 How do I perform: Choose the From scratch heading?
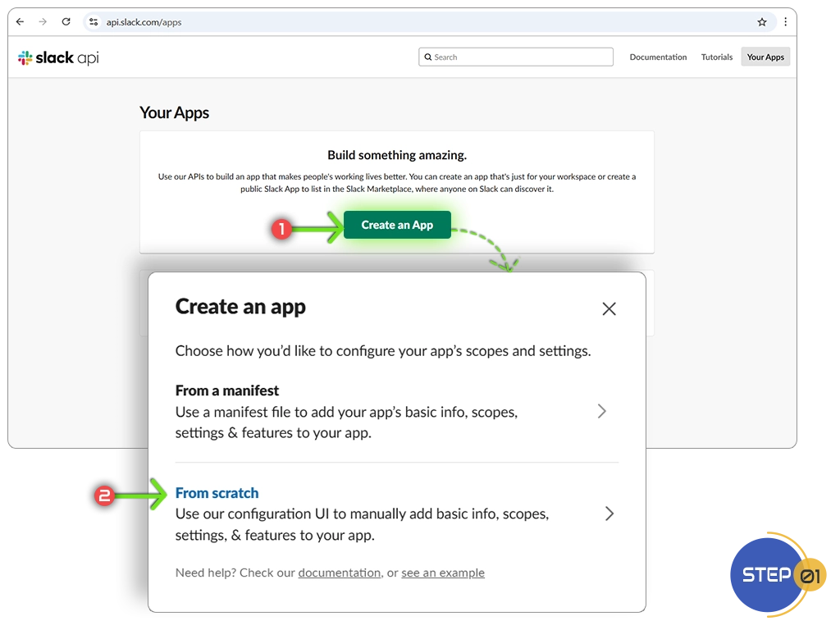[x=217, y=493]
